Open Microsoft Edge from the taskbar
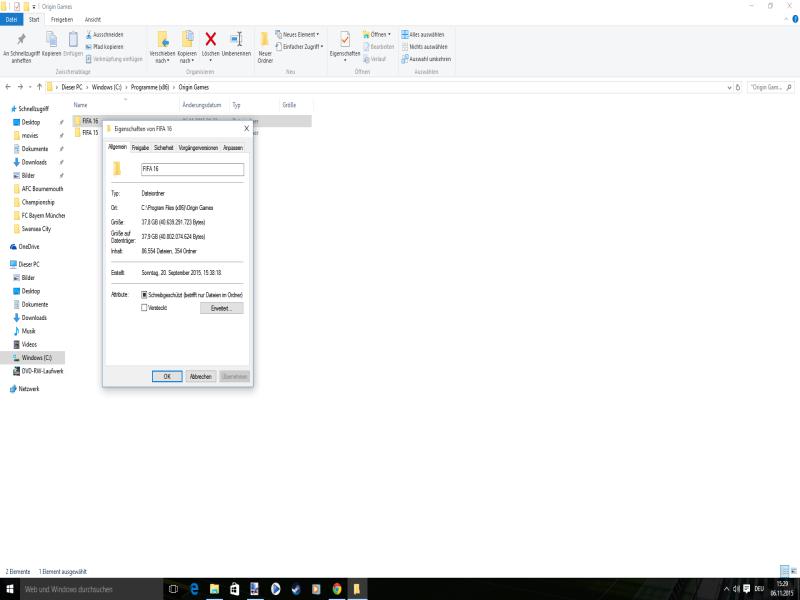The height and width of the screenshot is (600, 800). [x=194, y=589]
